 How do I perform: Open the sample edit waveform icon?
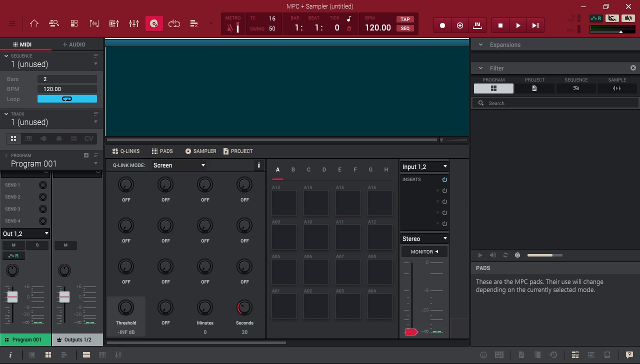tap(94, 23)
